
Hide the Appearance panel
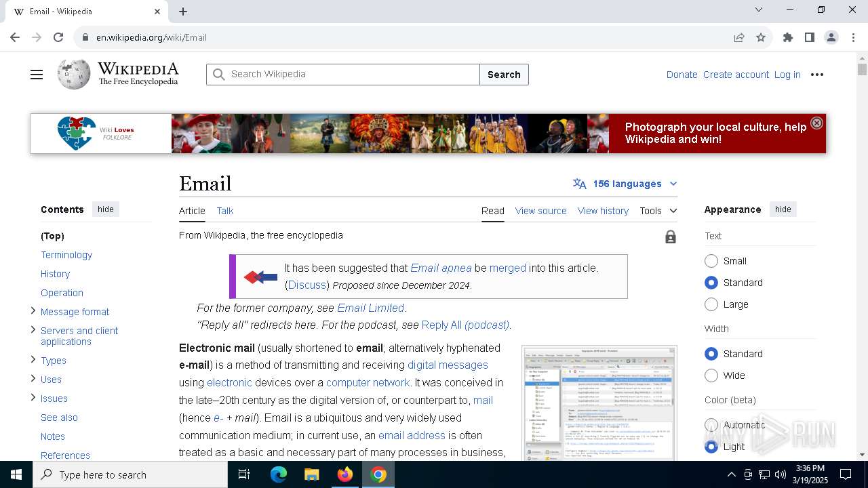click(x=783, y=209)
